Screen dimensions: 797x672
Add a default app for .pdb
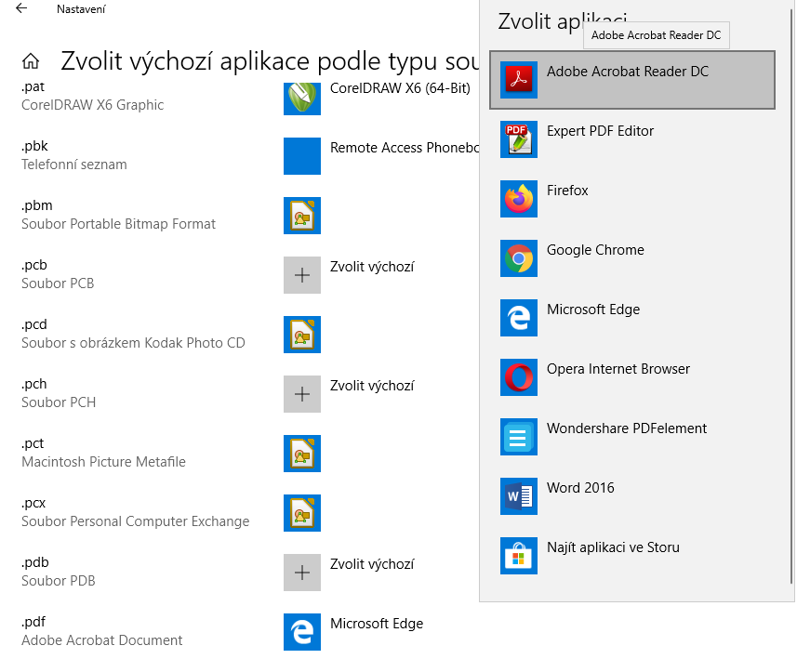[351, 573]
